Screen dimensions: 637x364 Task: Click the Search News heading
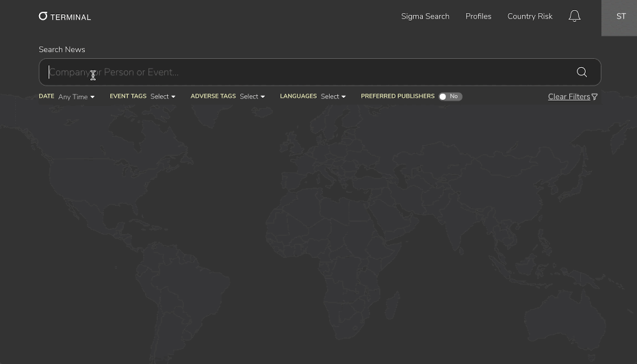pyautogui.click(x=62, y=50)
